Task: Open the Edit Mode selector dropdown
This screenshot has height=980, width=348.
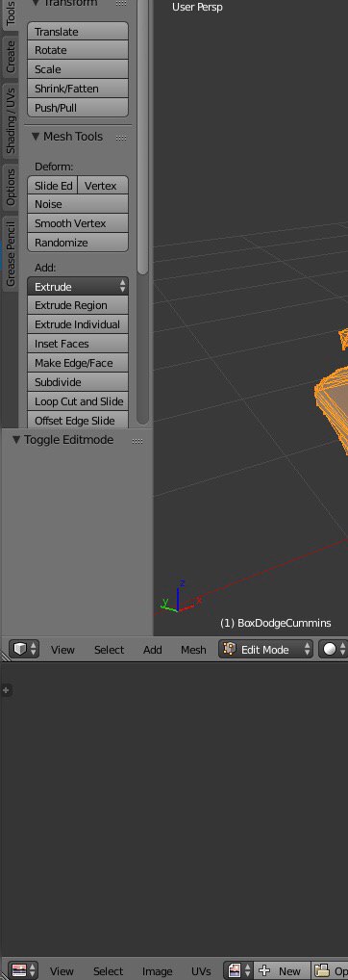Action: tap(265, 649)
